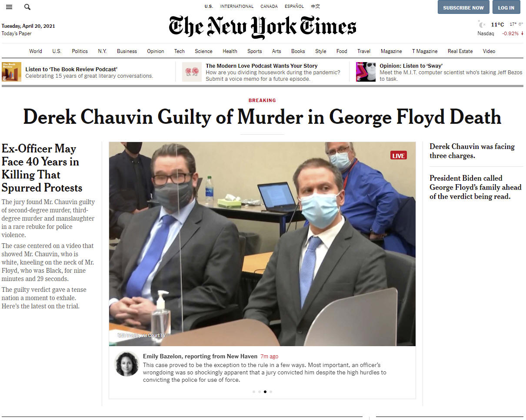The height and width of the screenshot is (420, 526).
Task: Click Emily Bazelon's author photo
Action: [127, 364]
